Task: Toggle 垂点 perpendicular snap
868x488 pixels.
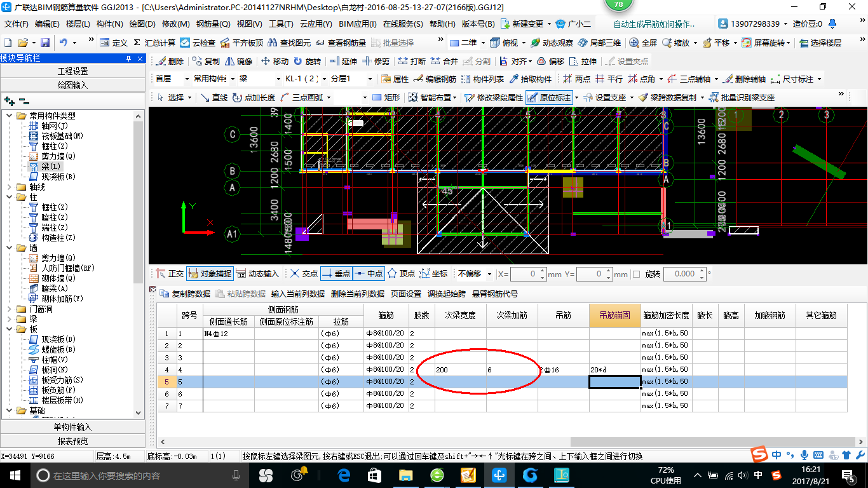Action: [x=336, y=273]
